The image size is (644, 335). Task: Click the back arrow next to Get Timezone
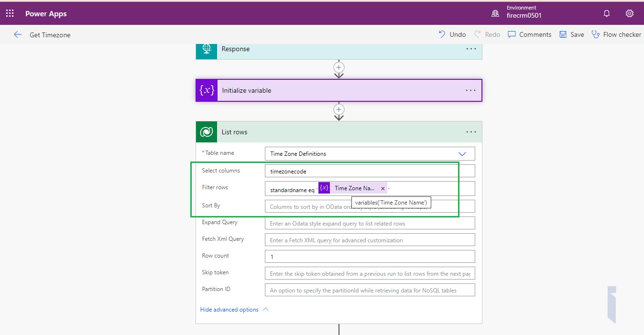[x=17, y=34]
